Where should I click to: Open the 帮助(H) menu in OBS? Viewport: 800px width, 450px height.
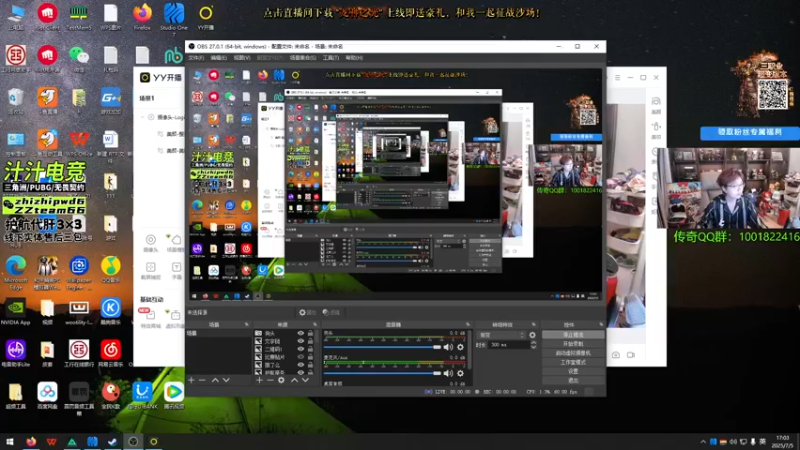coord(354,58)
